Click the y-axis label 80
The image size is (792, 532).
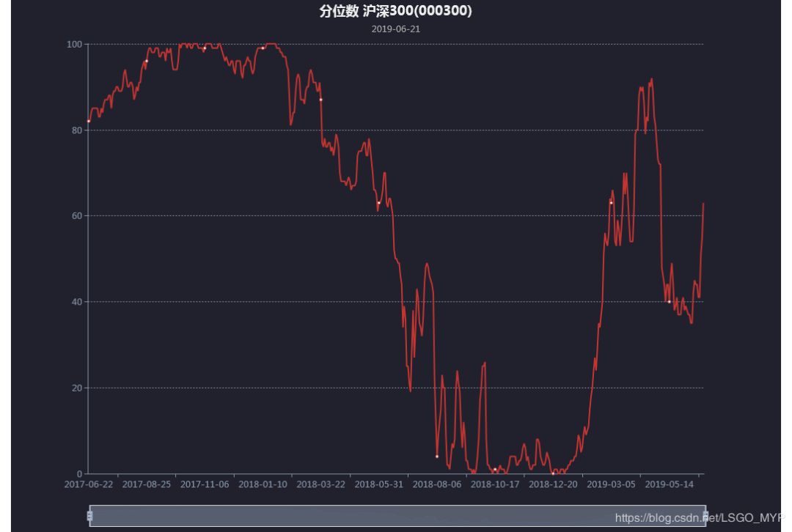point(77,130)
